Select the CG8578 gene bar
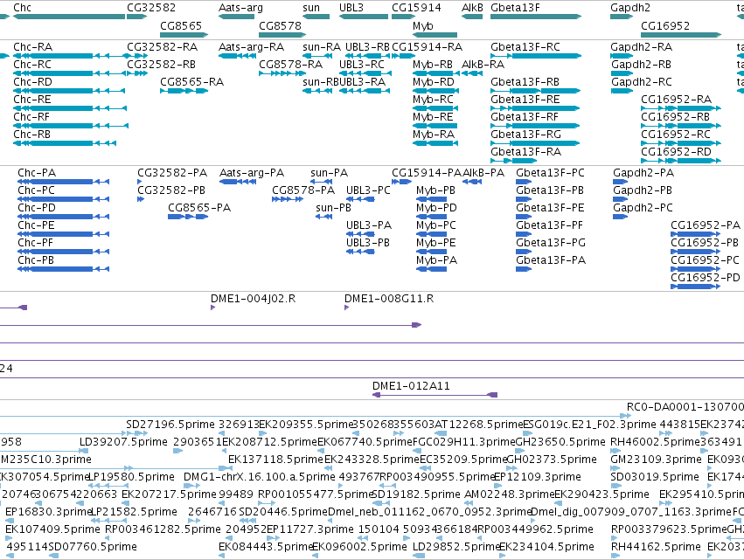This screenshot has height=560, width=744. [282, 35]
